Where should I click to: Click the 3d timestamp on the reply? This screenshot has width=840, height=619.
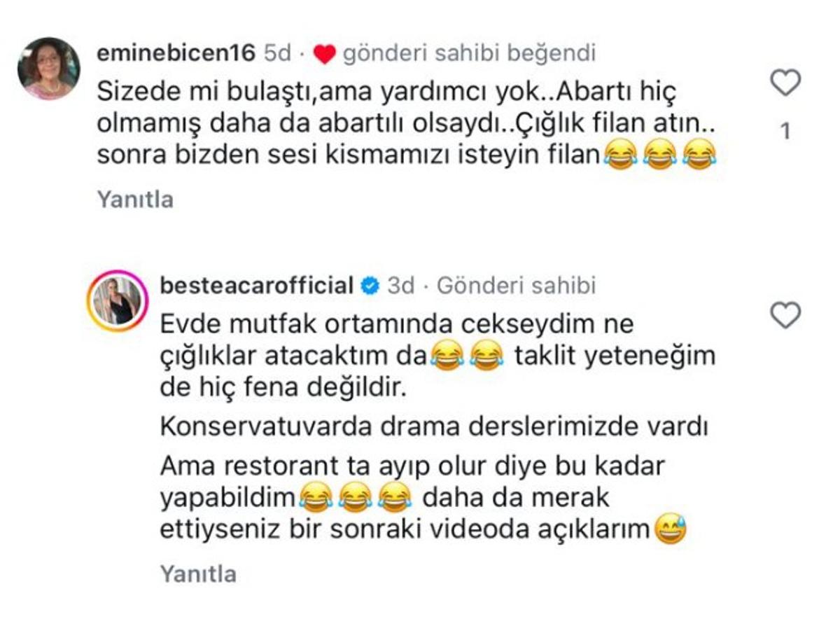[x=401, y=286]
